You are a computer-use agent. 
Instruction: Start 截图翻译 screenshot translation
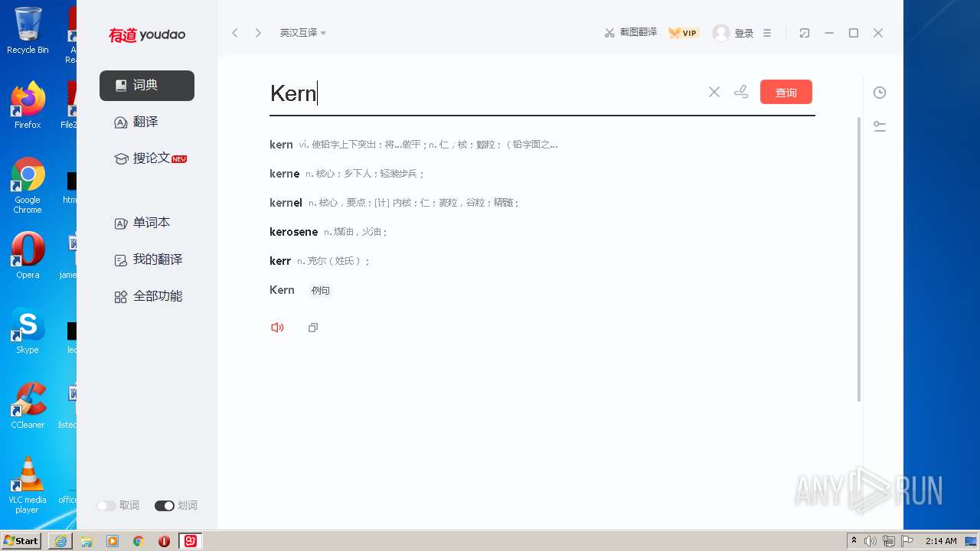point(630,33)
